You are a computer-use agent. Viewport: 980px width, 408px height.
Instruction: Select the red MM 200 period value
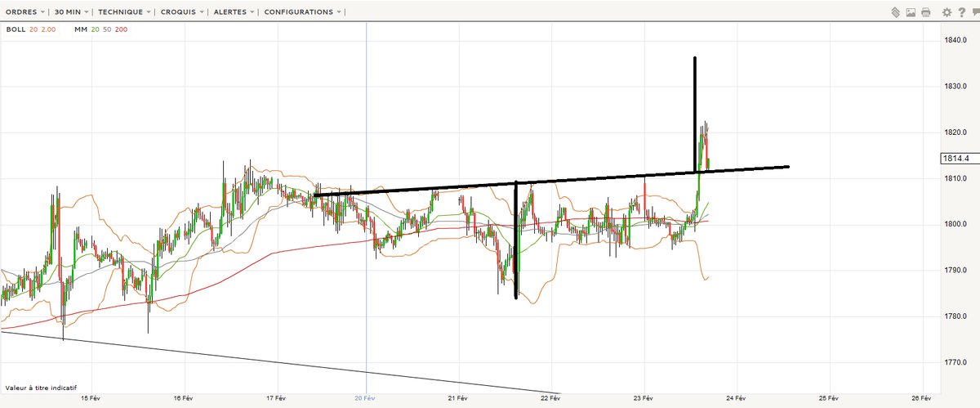[121, 29]
